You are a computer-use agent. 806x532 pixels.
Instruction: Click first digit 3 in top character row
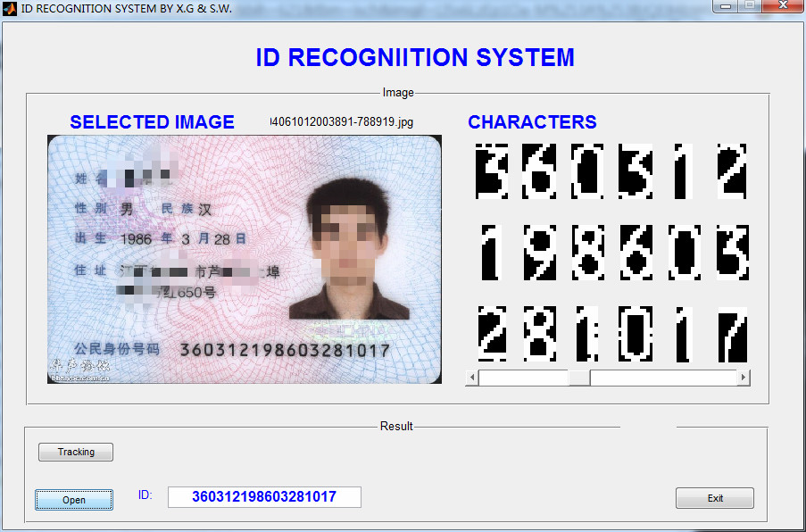[490, 171]
